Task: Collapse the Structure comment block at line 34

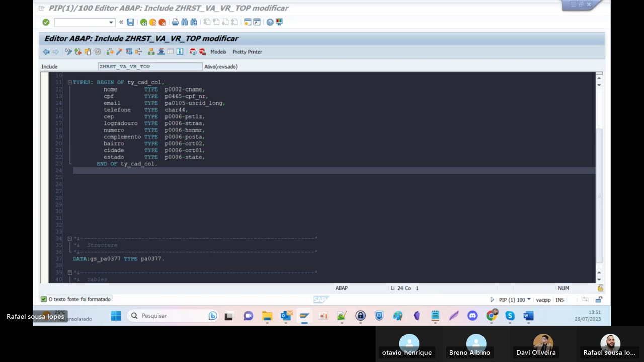Action: (70, 239)
